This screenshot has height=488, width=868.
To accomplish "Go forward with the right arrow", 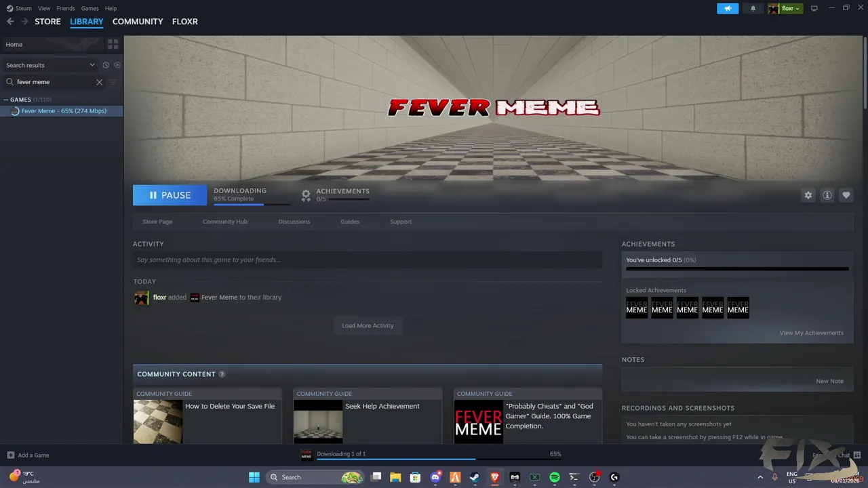I will (x=24, y=22).
